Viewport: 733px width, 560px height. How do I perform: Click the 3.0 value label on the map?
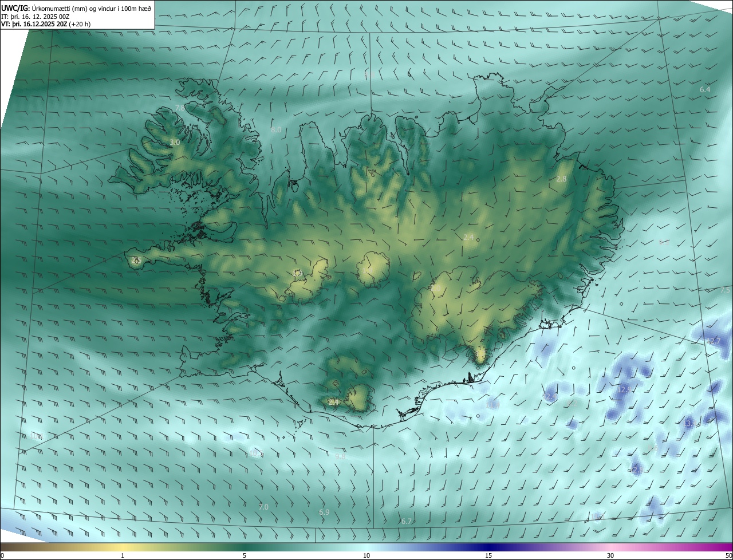click(175, 142)
